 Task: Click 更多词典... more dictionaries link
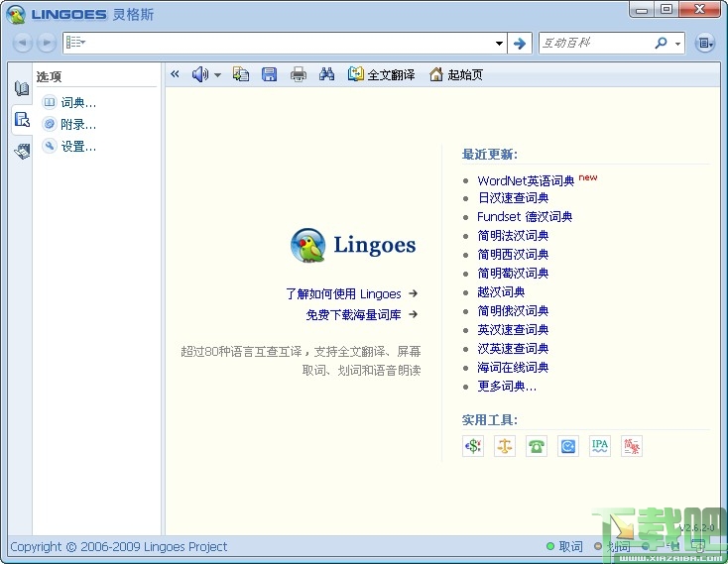[507, 386]
